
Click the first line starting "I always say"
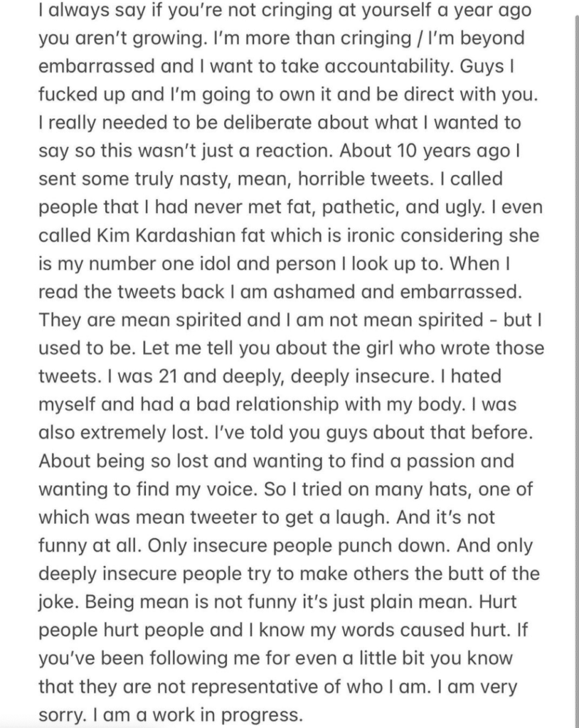[285, 10]
